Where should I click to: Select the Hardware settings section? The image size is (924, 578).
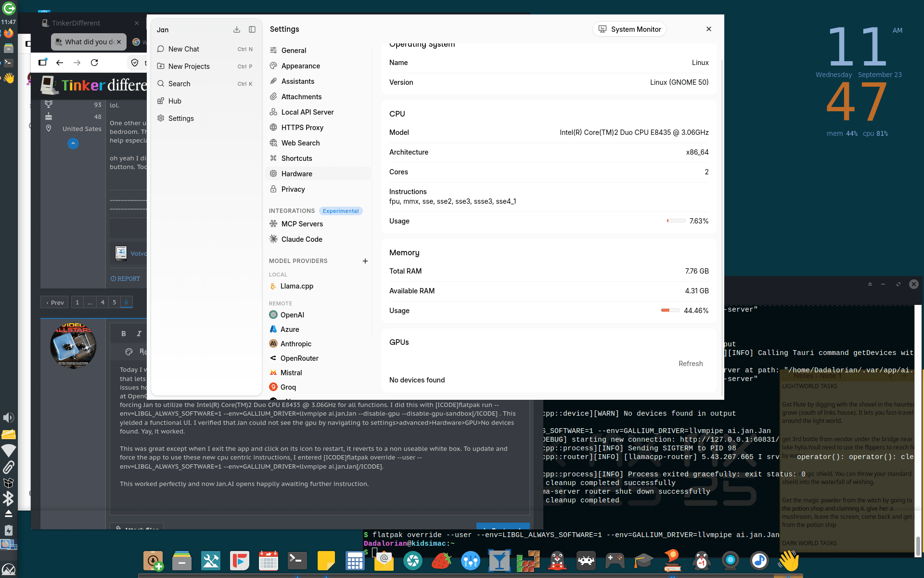pyautogui.click(x=318, y=174)
